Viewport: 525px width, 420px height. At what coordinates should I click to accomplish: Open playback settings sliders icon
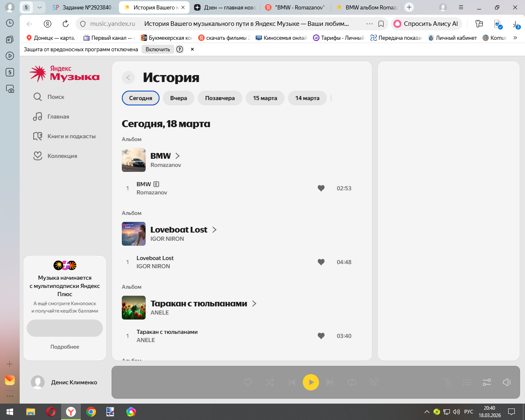pyautogui.click(x=487, y=382)
